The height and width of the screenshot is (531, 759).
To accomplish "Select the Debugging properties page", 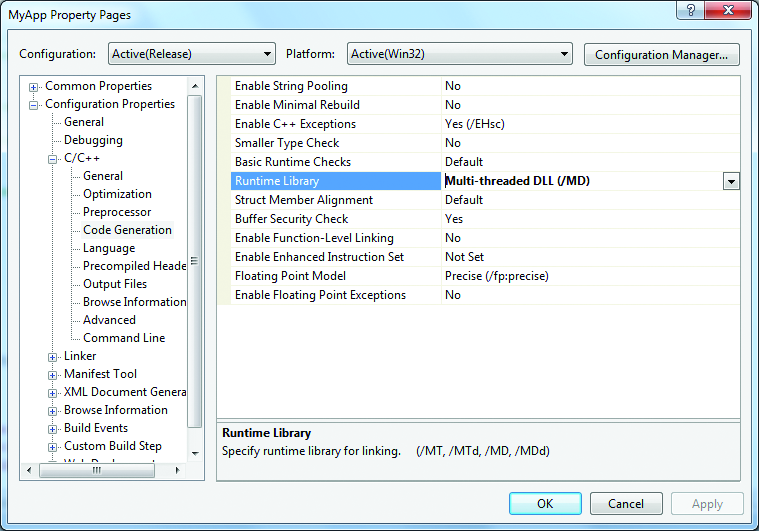I will 93,140.
